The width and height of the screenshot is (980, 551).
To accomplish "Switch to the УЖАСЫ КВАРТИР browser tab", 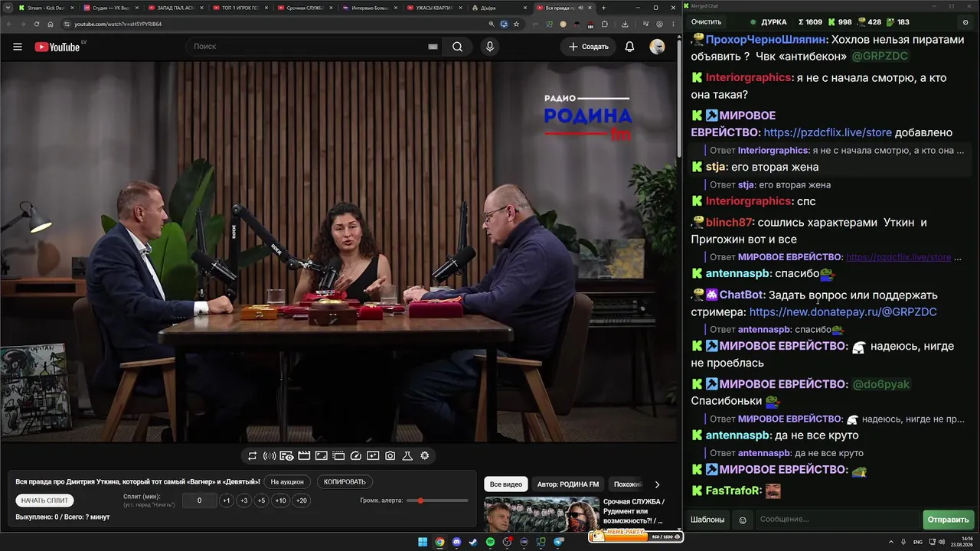I will click(x=434, y=8).
